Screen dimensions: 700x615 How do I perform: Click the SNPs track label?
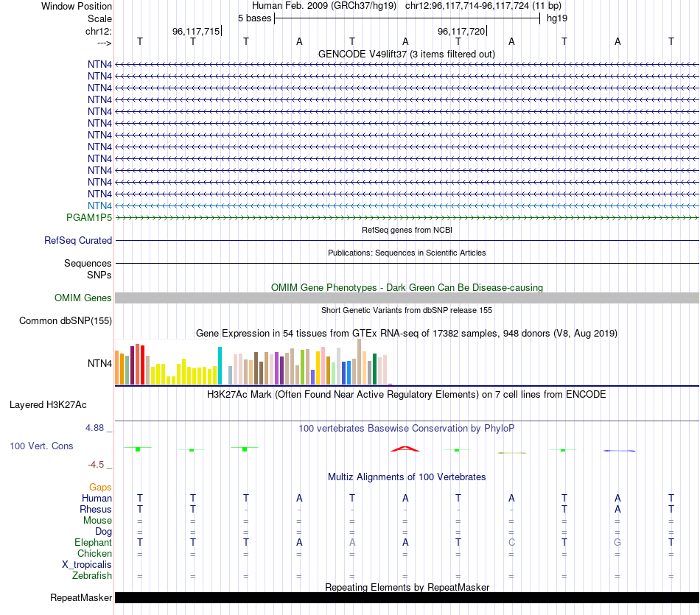pos(99,275)
